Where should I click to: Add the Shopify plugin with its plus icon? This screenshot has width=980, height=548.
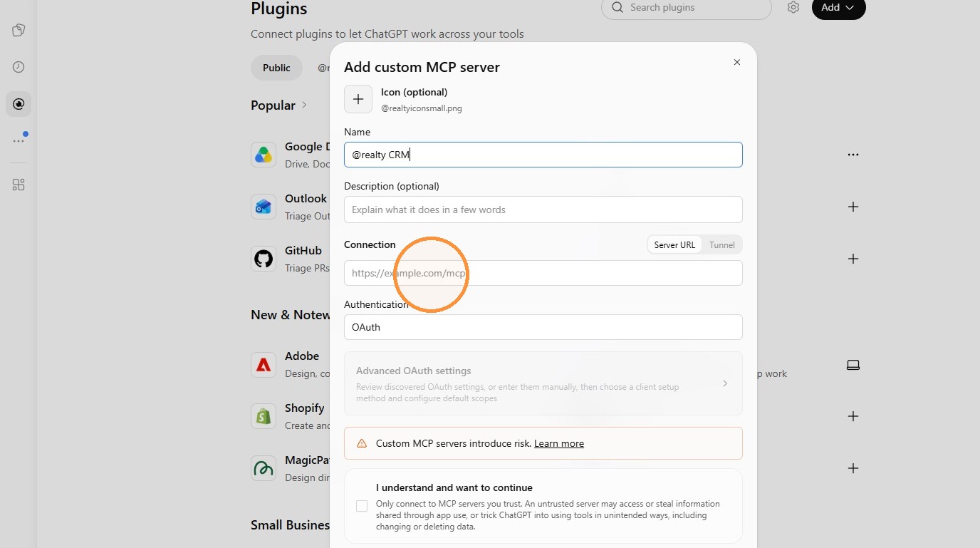click(853, 416)
